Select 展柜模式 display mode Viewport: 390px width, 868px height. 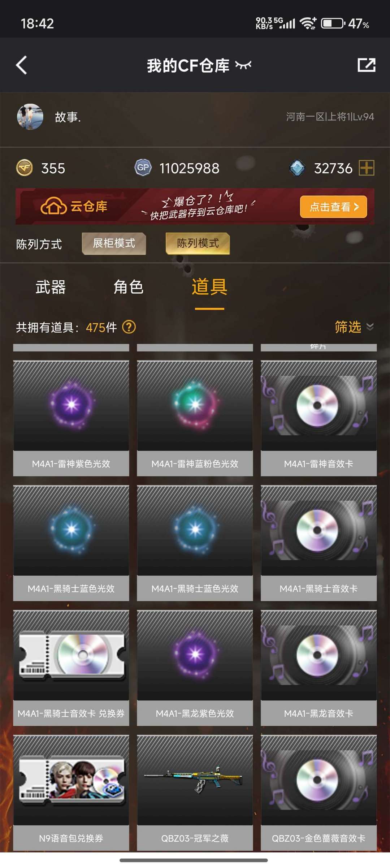[x=114, y=243]
